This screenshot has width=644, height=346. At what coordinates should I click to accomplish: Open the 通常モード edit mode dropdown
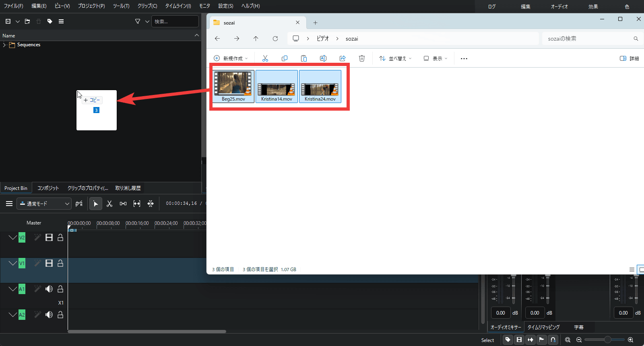click(x=44, y=204)
